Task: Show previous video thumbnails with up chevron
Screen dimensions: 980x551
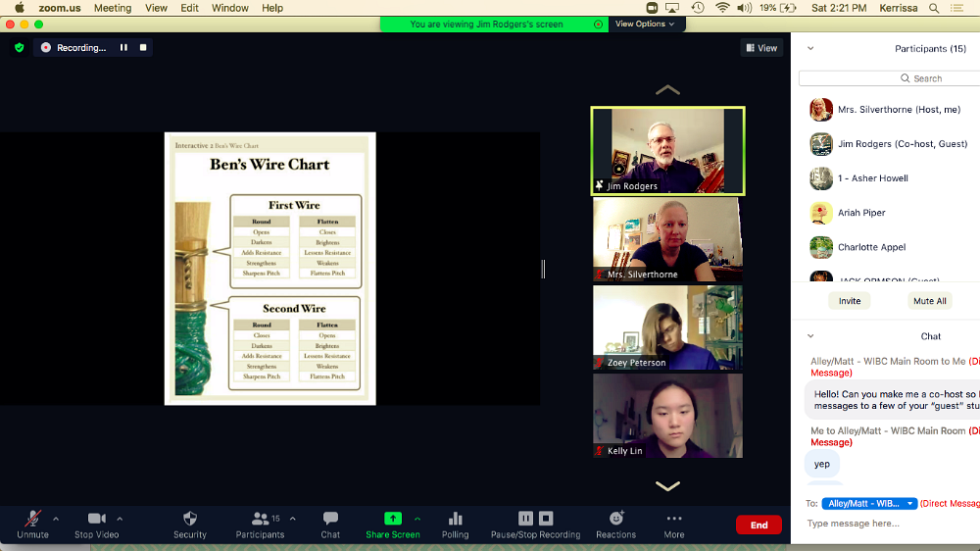Action: 667,90
